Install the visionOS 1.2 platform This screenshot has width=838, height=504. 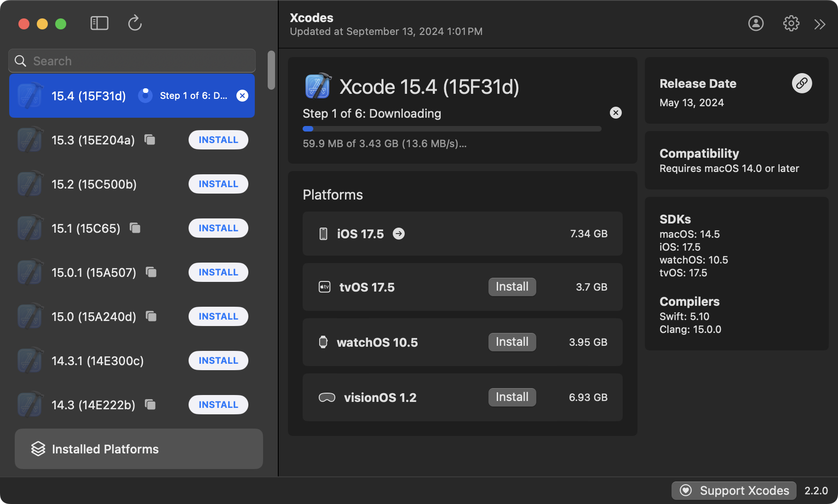pos(512,397)
